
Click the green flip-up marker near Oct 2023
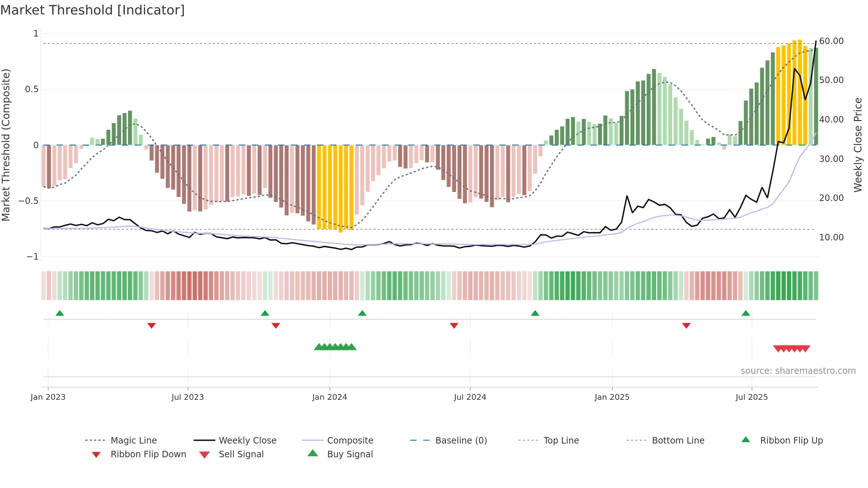pyautogui.click(x=265, y=313)
